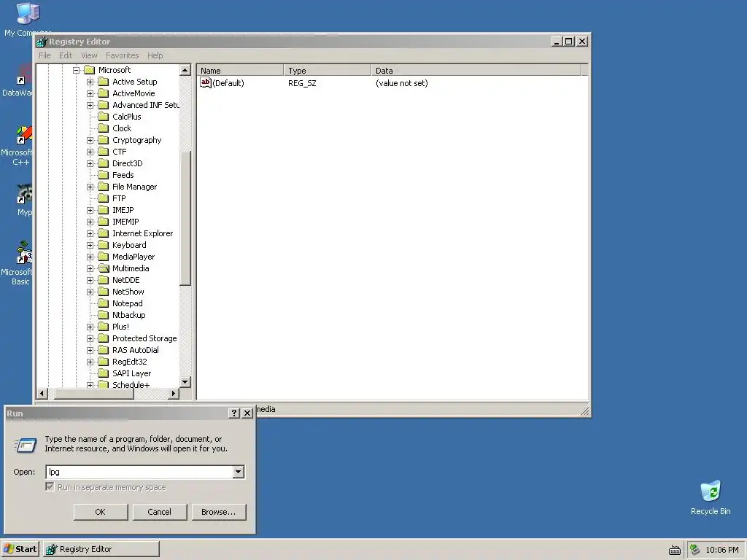Click the RegEdt32 folder icon

tap(104, 362)
